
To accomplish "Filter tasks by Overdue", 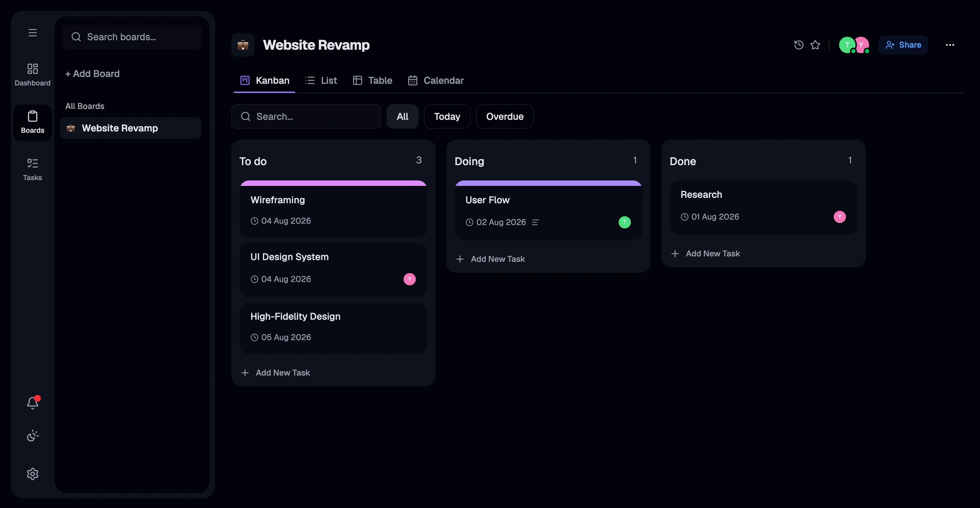I will [505, 116].
